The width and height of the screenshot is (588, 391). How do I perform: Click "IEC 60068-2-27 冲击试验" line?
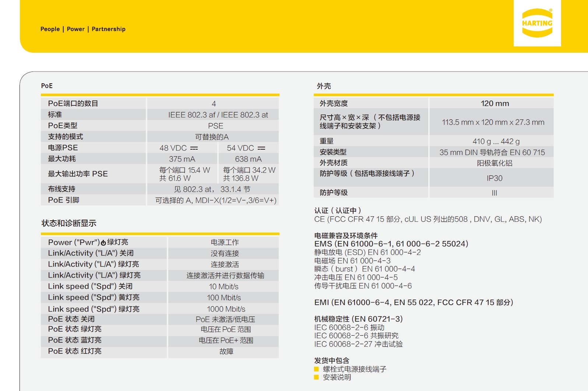(x=359, y=344)
